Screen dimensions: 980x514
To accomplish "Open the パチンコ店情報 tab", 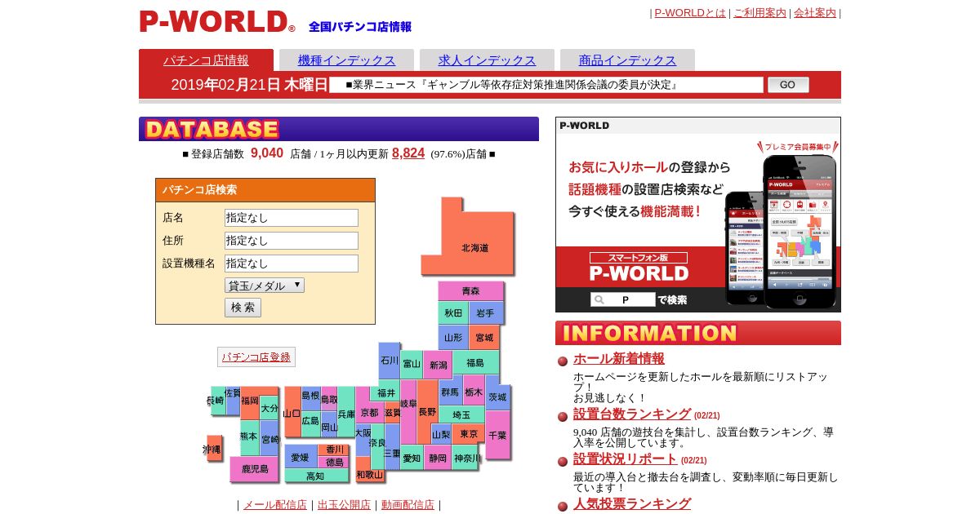I will pos(206,60).
